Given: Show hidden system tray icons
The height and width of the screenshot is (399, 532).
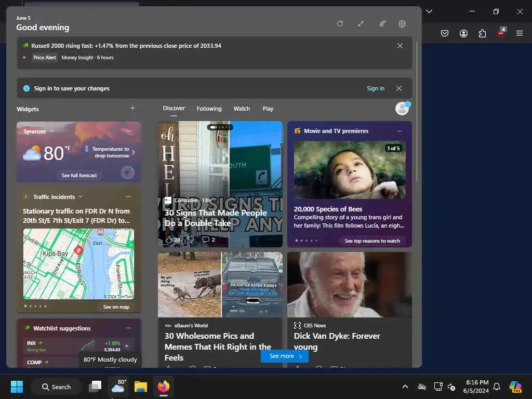Looking at the screenshot, I should point(405,387).
